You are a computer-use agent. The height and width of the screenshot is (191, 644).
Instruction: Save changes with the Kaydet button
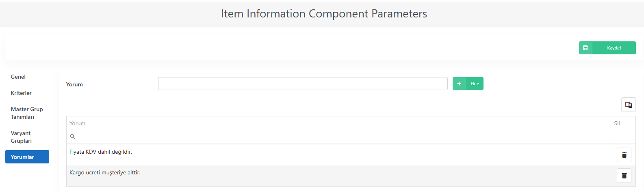point(614,48)
